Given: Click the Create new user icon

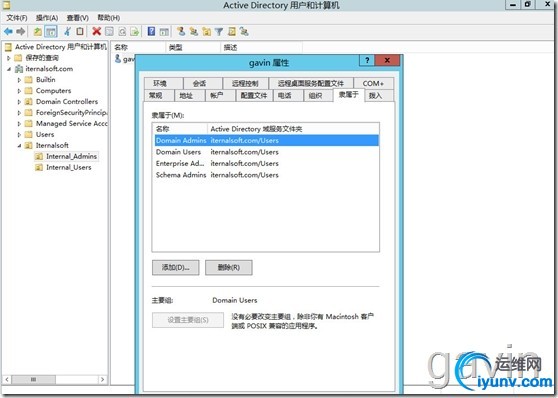Looking at the screenshot, I should point(181,31).
